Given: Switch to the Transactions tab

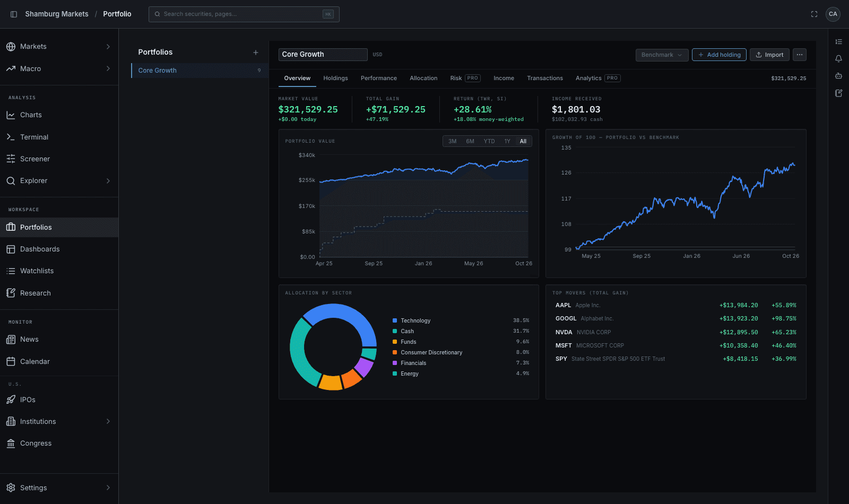Looking at the screenshot, I should coord(545,79).
